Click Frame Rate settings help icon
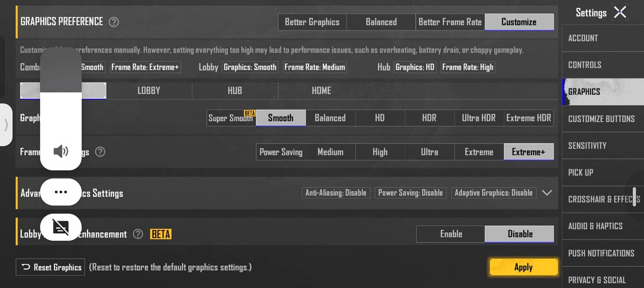This screenshot has height=288, width=644. (x=100, y=152)
